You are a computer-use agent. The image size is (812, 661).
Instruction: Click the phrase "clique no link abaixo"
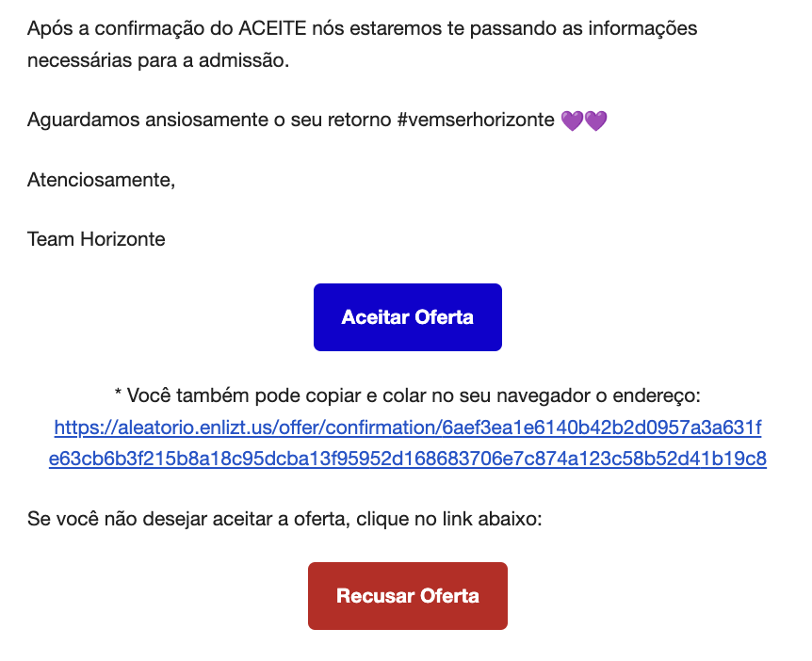(x=447, y=519)
